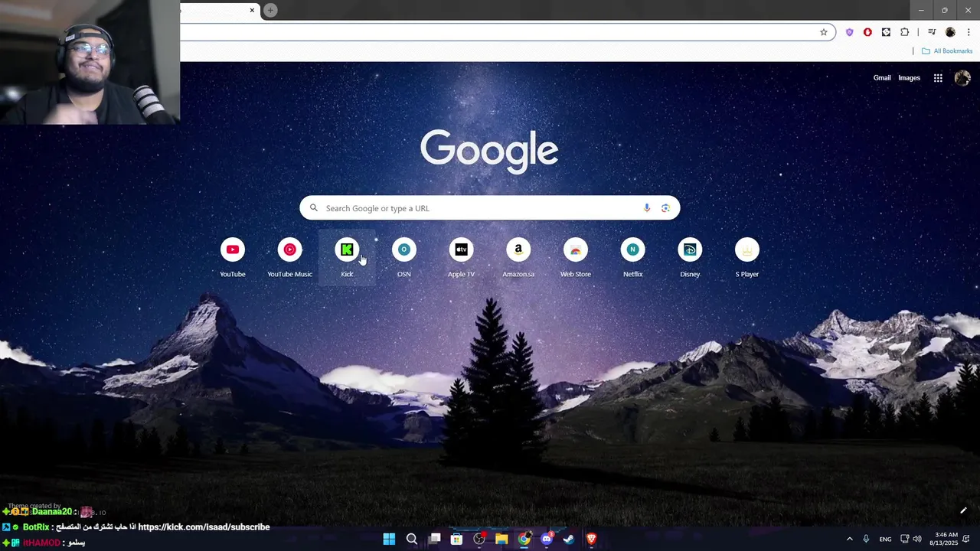The width and height of the screenshot is (980, 551).
Task: Open the Windows Start menu
Action: tap(389, 539)
